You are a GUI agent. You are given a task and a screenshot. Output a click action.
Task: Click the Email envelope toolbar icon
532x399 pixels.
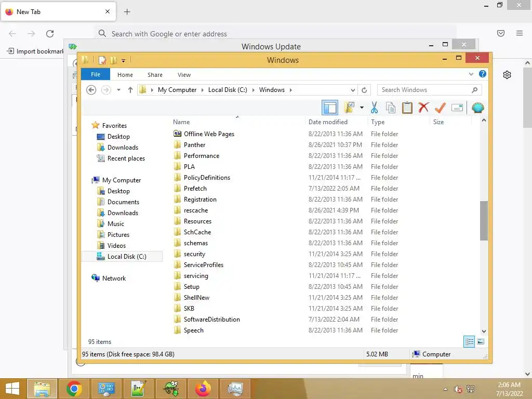pos(457,108)
